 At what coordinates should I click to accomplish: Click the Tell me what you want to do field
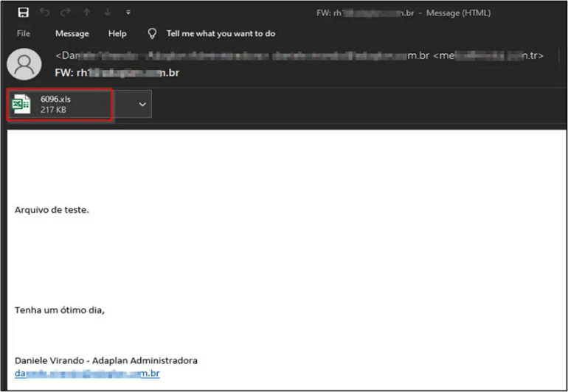[x=221, y=34]
